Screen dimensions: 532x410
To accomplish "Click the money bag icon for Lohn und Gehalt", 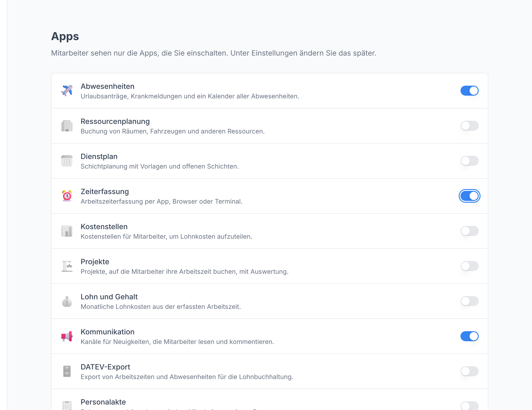I will 67,301.
